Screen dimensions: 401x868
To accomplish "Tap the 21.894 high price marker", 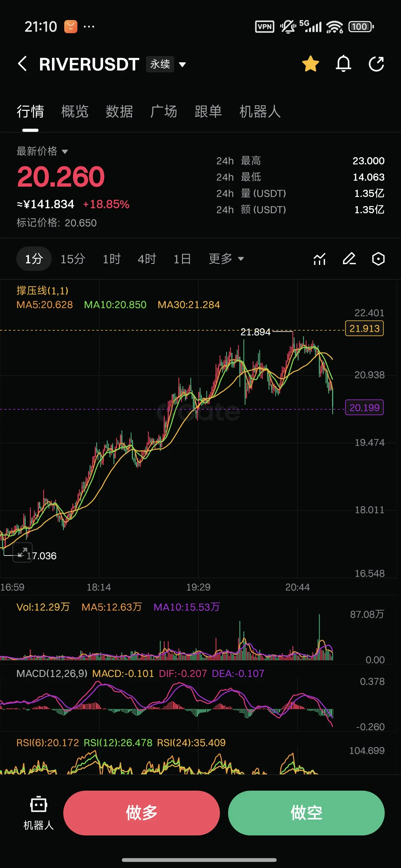I will (255, 332).
